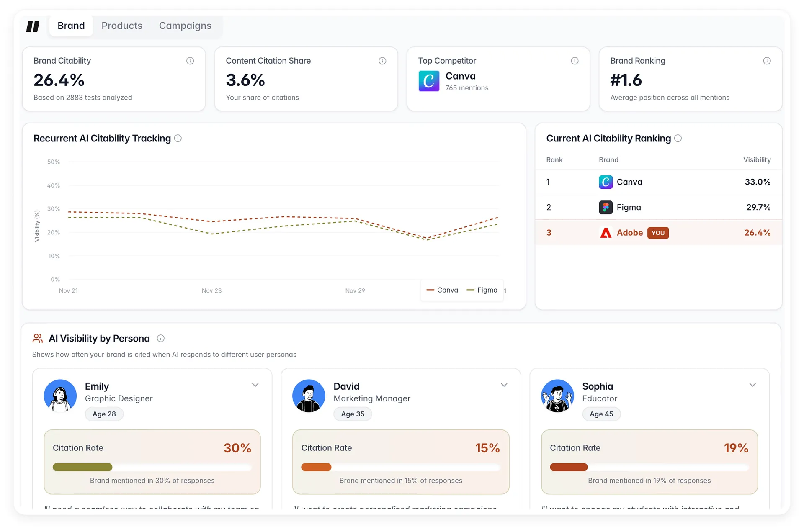Open the Products tab
The height and width of the screenshot is (532, 804).
pos(122,26)
